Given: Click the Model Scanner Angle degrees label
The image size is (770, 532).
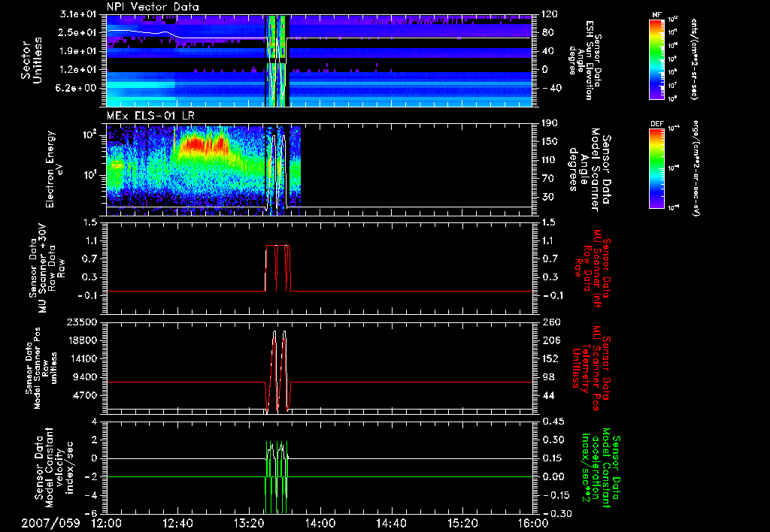Looking at the screenshot, I should (590, 169).
